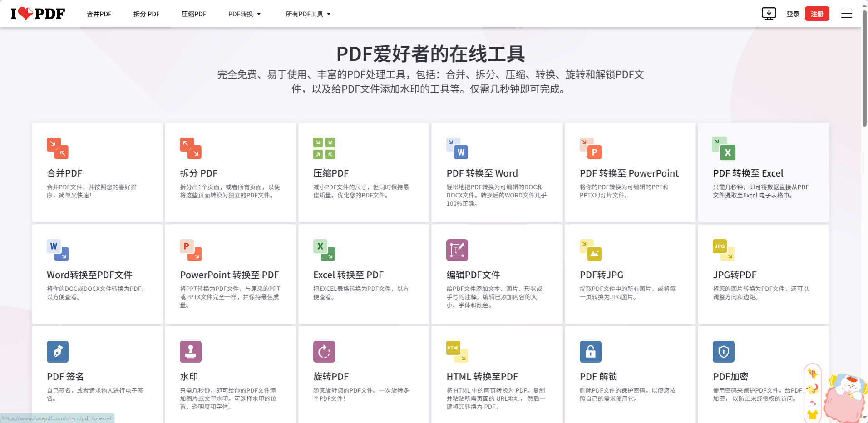Click the cartoon mascot widget
The image size is (868, 423).
pyautogui.click(x=846, y=397)
